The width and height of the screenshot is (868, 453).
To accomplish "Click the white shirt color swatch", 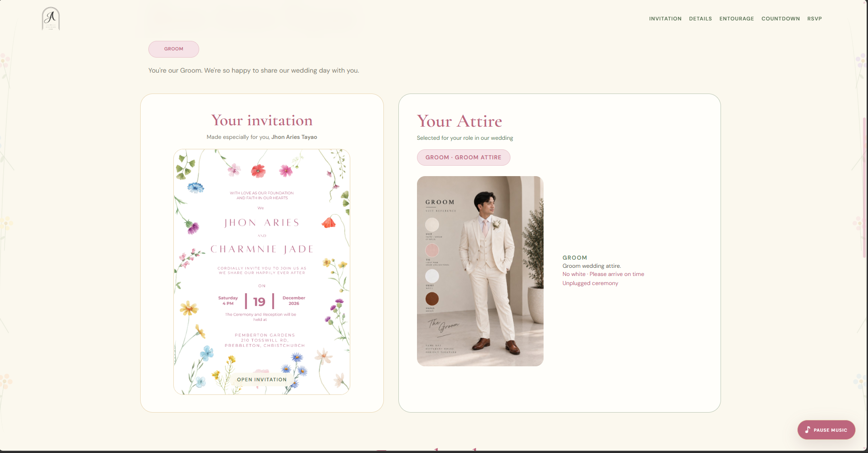I will point(432,276).
